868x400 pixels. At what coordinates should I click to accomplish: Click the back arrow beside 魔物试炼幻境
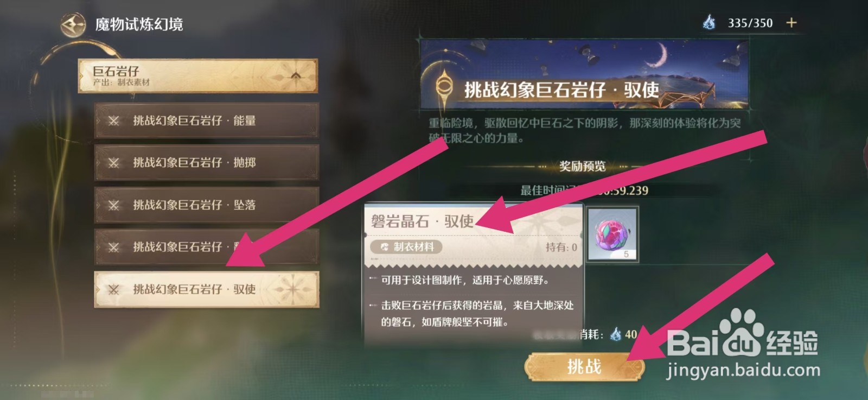(73, 24)
